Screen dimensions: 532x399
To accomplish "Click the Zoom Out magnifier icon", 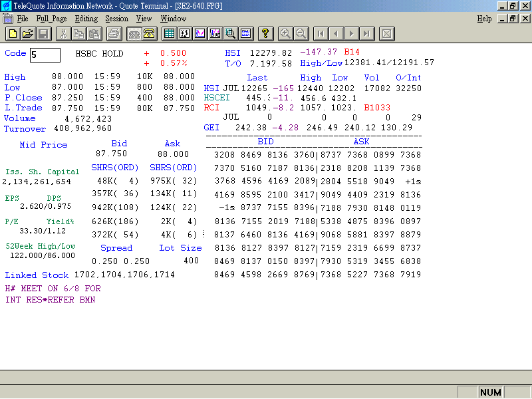I will click(301, 34).
